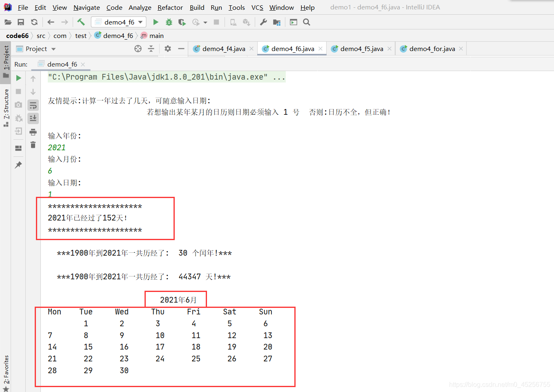Stop process in the Run panel
This screenshot has width=554, height=392.
pyautogui.click(x=18, y=91)
